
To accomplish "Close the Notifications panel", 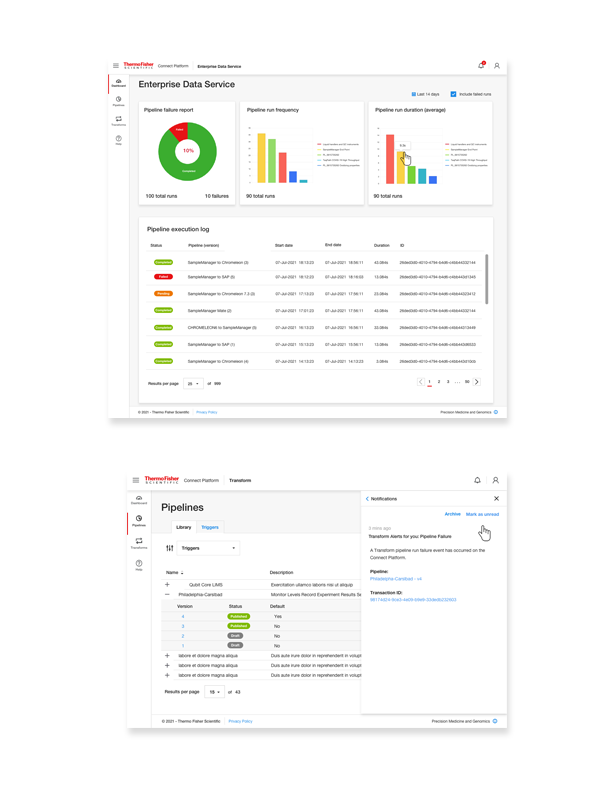I will tap(497, 498).
